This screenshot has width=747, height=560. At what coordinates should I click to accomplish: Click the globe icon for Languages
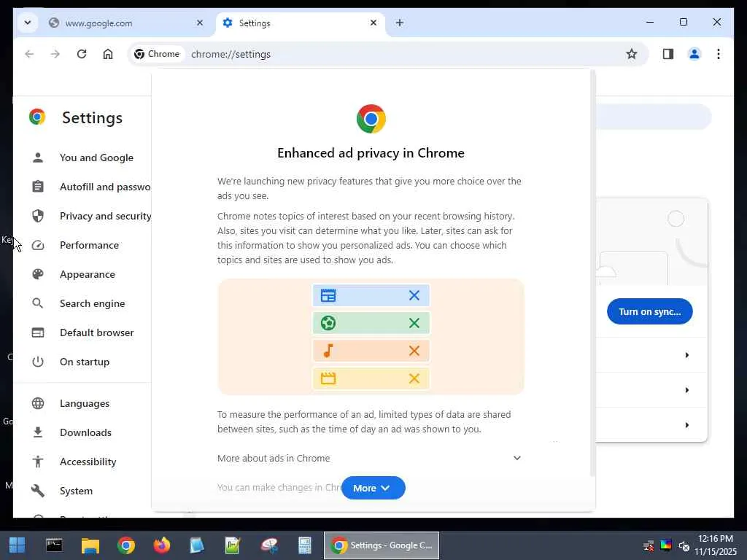click(38, 403)
